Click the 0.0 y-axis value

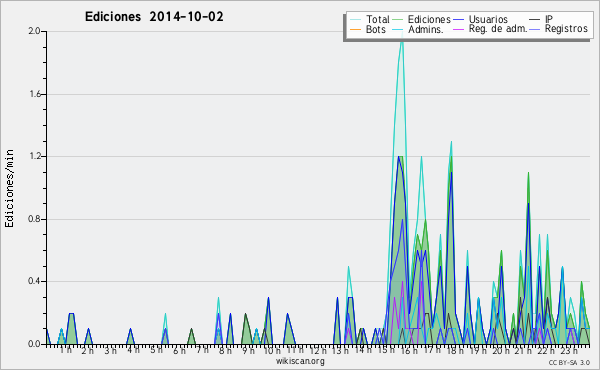pyautogui.click(x=34, y=344)
